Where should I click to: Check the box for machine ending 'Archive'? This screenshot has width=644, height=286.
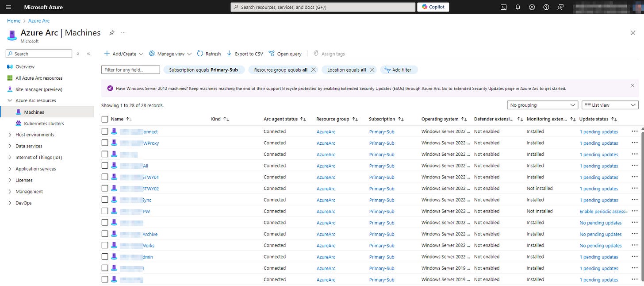coord(105,234)
